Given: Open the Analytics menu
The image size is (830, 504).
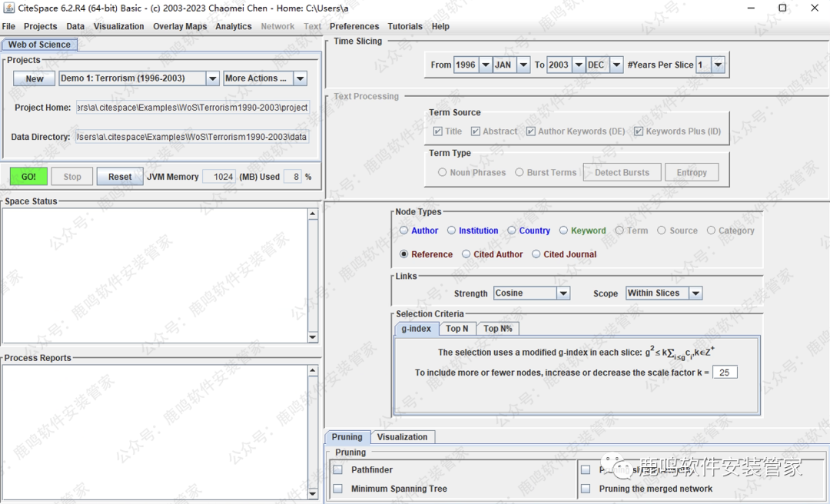Looking at the screenshot, I should pyautogui.click(x=234, y=26).
